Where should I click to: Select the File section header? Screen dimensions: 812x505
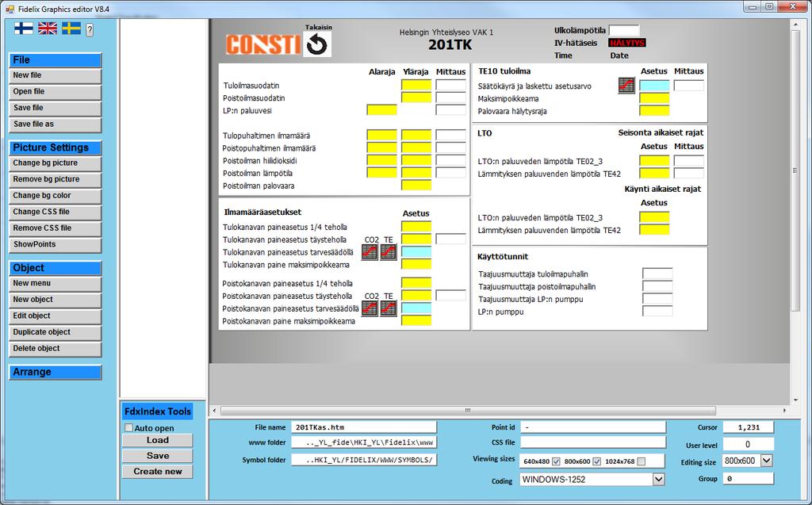(55, 60)
